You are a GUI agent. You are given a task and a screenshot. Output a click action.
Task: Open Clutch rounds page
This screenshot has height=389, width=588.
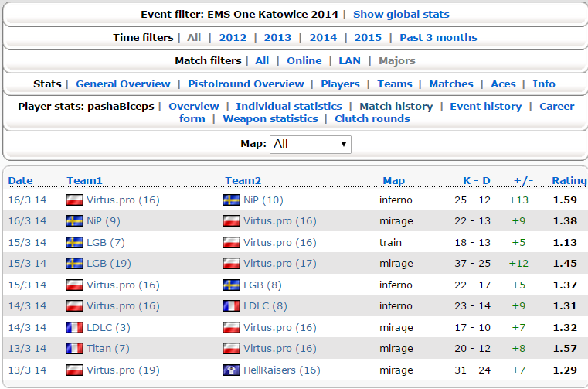coord(372,118)
